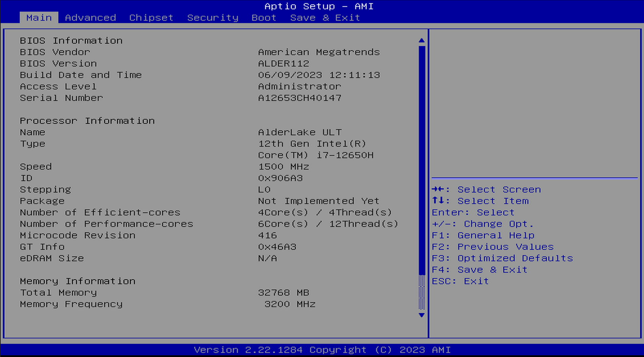Click the Select Screen help line

486,189
